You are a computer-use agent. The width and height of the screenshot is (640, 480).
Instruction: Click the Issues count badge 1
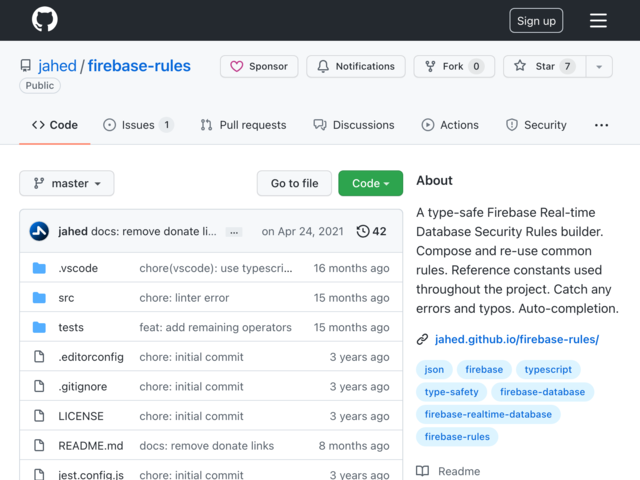pos(167,125)
